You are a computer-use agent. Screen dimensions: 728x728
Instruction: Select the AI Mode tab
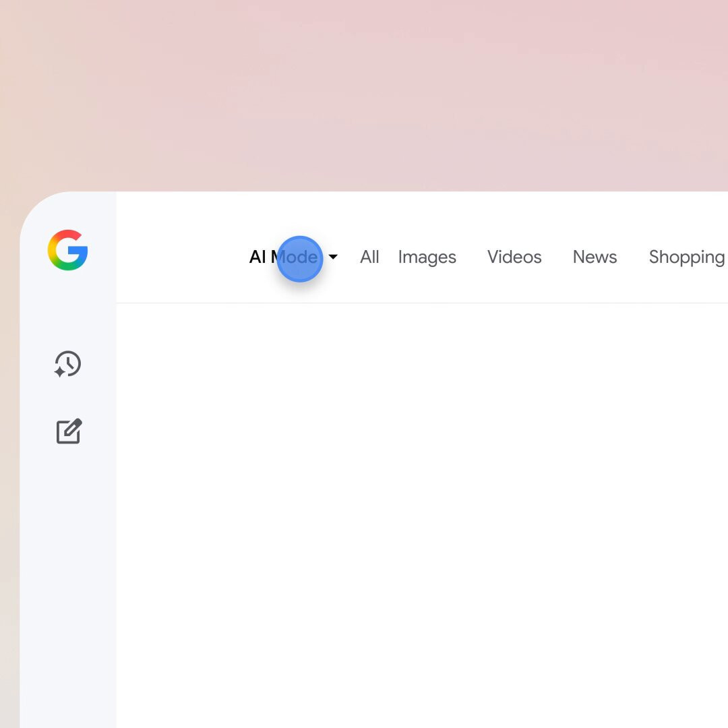point(284,257)
